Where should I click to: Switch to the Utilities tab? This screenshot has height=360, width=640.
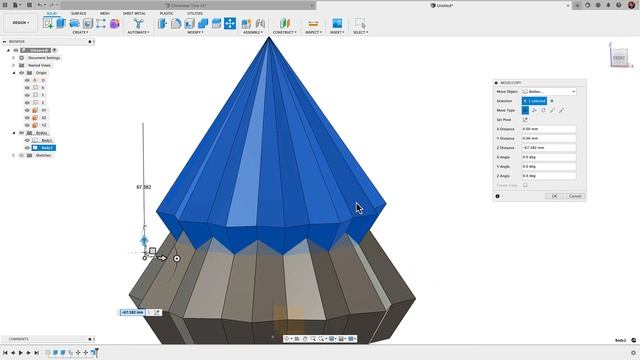pyautogui.click(x=195, y=13)
